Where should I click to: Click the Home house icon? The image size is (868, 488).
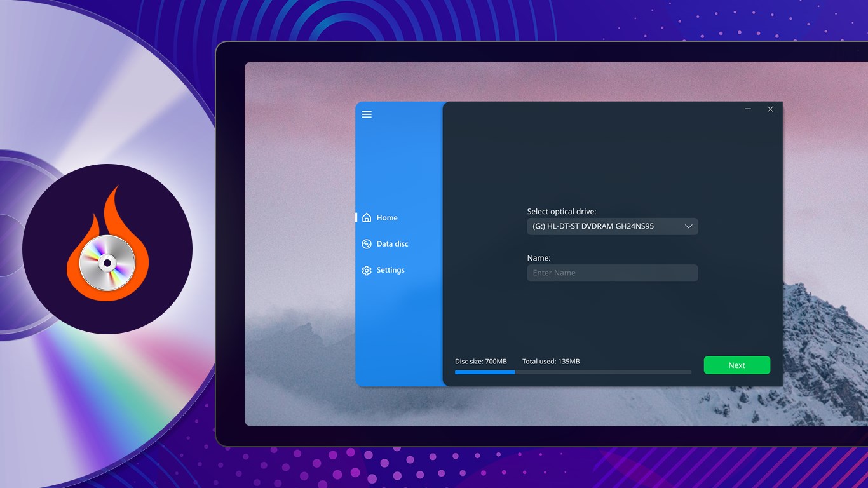367,218
